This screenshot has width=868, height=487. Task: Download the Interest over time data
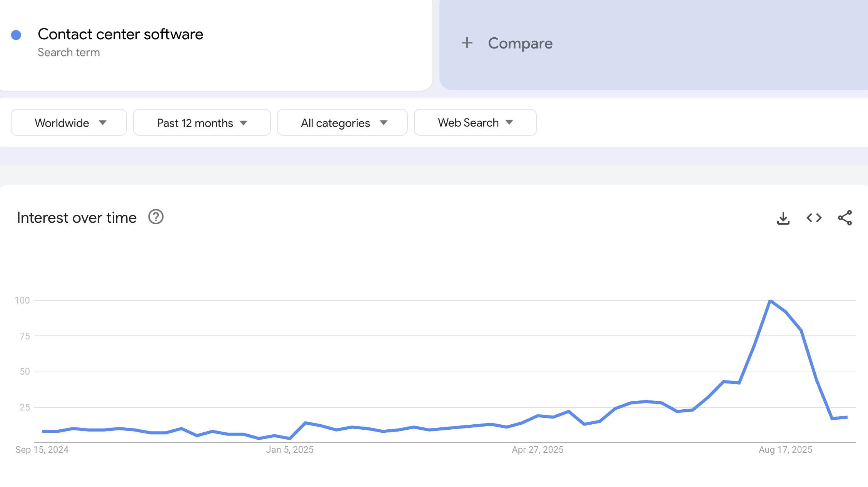coord(783,218)
